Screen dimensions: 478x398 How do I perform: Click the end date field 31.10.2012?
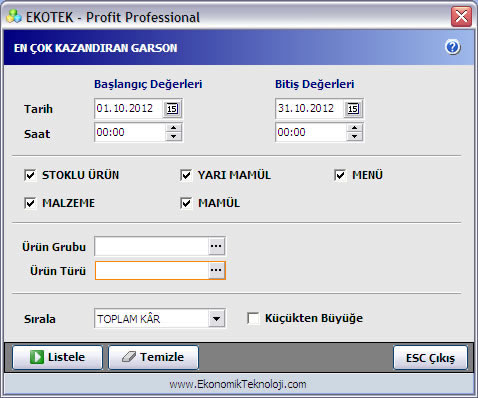310,109
